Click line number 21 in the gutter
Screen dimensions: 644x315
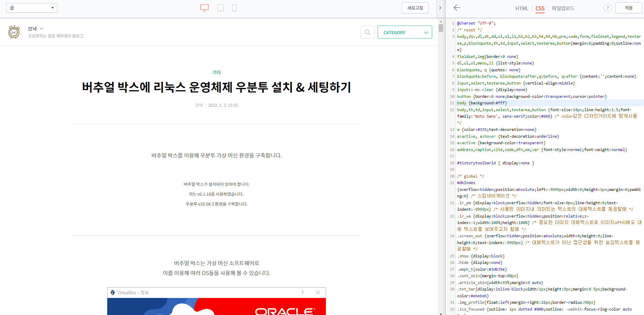452,183
